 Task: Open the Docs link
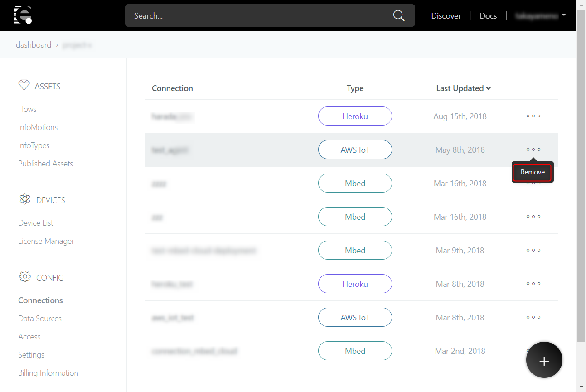tap(488, 16)
